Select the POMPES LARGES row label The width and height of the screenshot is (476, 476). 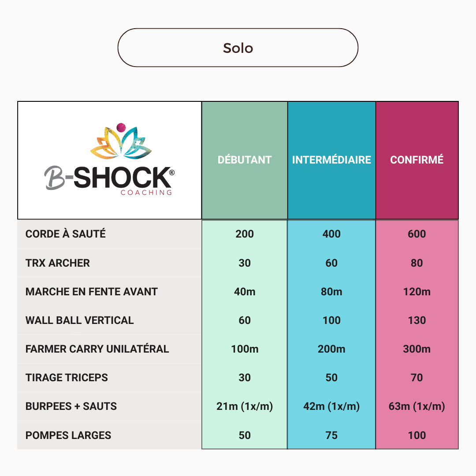pos(68,435)
